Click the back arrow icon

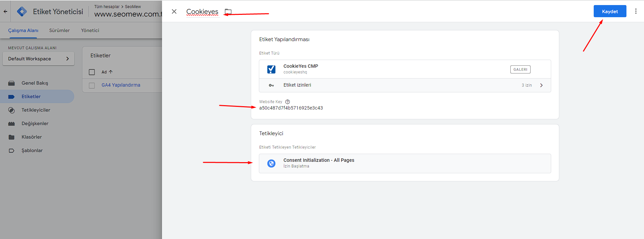(x=5, y=11)
